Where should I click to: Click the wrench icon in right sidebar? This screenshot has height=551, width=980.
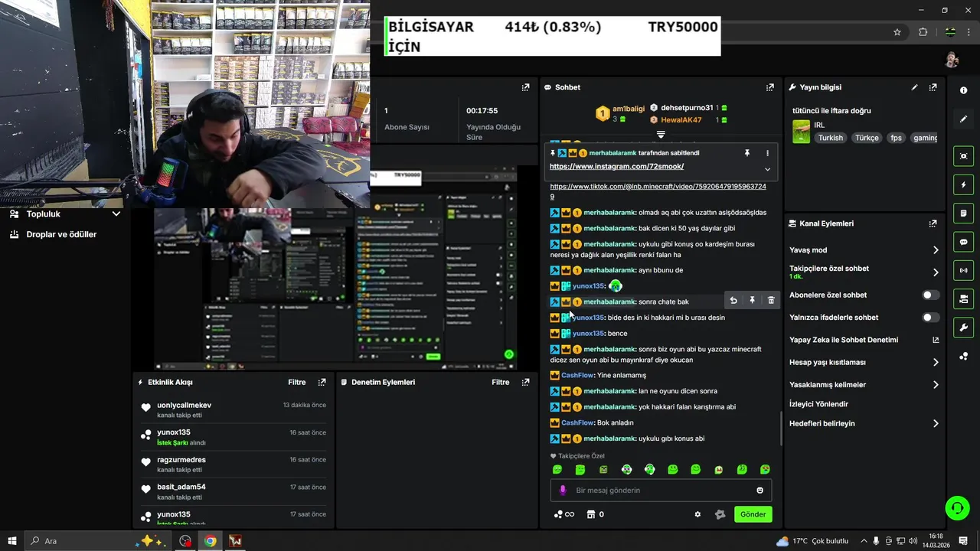[963, 328]
